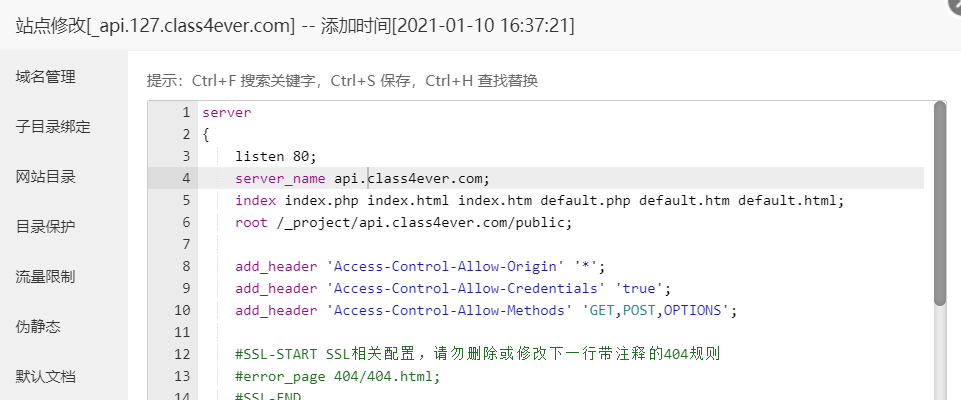Screen dimensions: 961x400
Task: Click the #SSL-START comment line
Action: (477, 354)
